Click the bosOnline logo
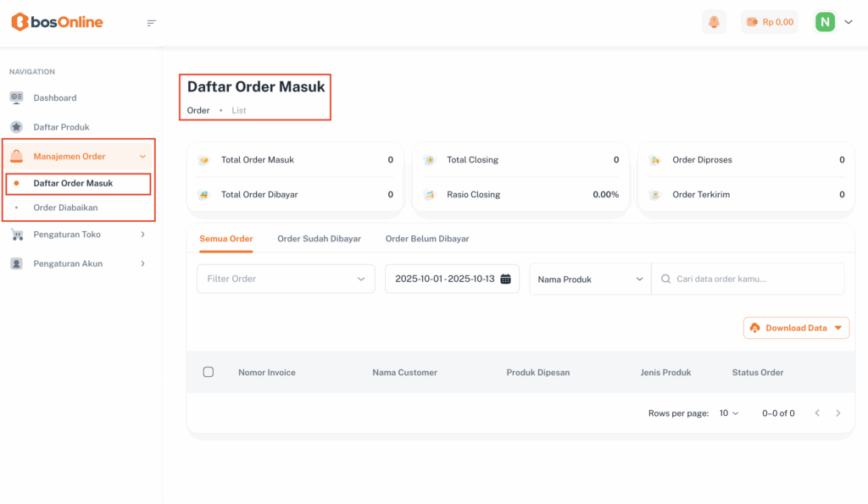The width and height of the screenshot is (868, 504). coord(57,22)
